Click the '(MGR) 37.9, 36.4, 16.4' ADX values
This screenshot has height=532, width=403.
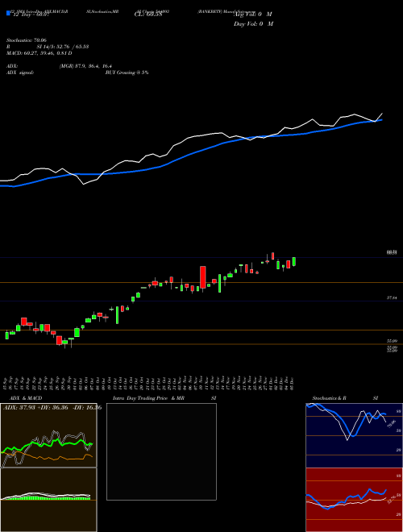[85, 66]
